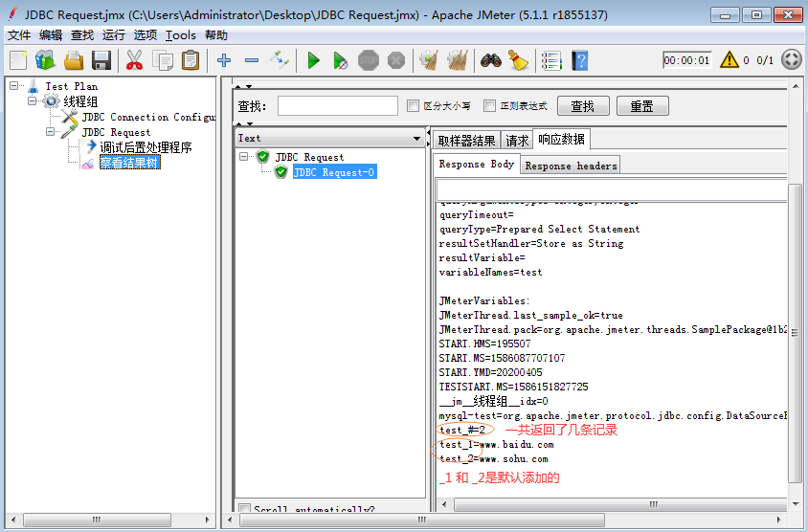Clear all results with double broom icon
The width and height of the screenshot is (808, 532).
457,60
